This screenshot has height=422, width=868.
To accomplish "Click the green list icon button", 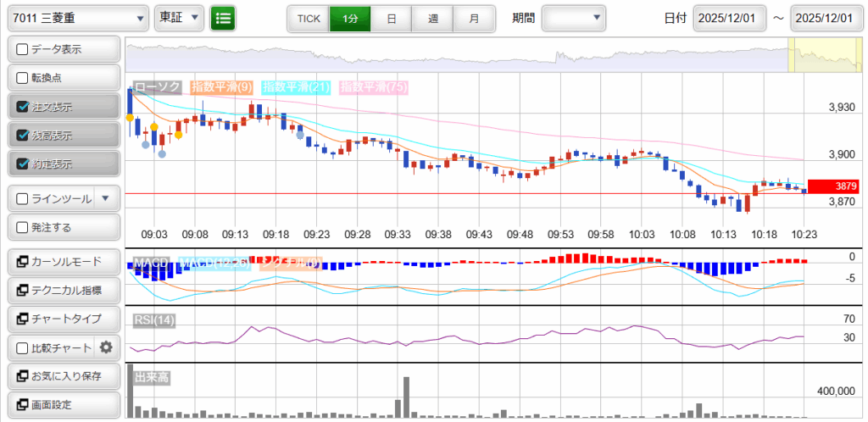I will [x=224, y=18].
